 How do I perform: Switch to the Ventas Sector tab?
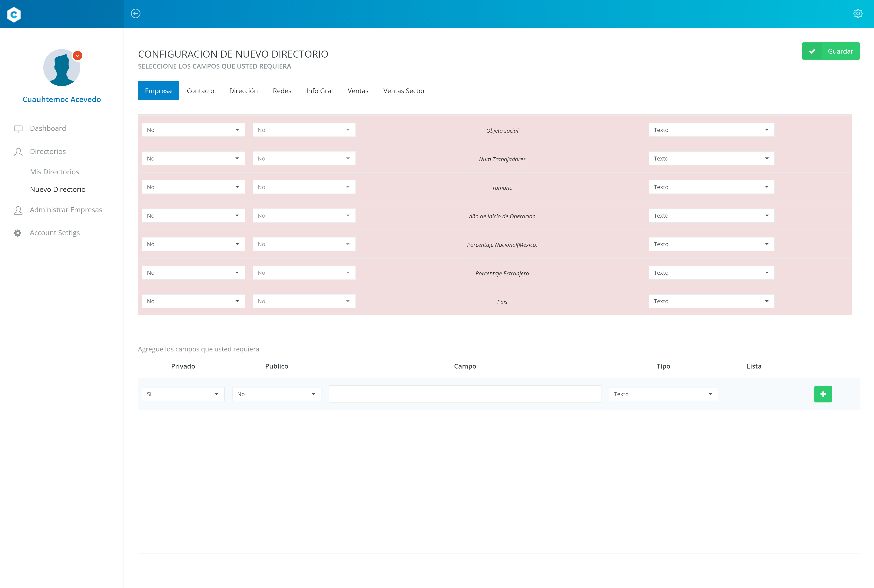404,91
